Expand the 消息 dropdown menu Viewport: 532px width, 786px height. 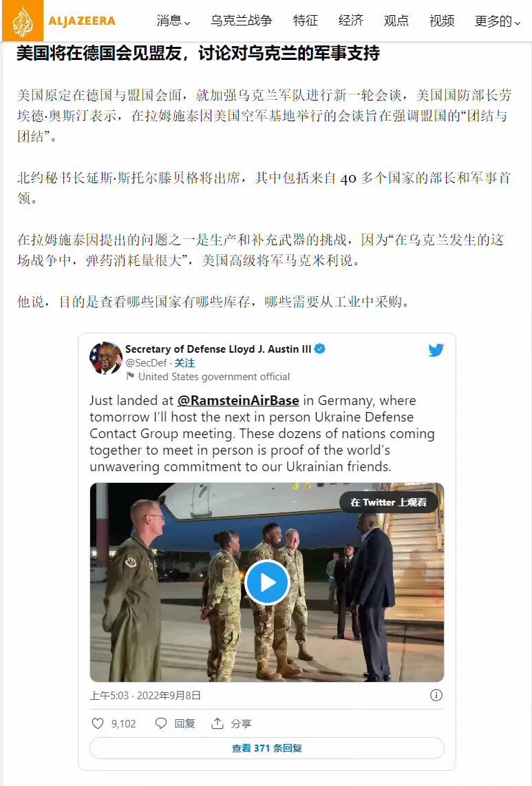[173, 21]
